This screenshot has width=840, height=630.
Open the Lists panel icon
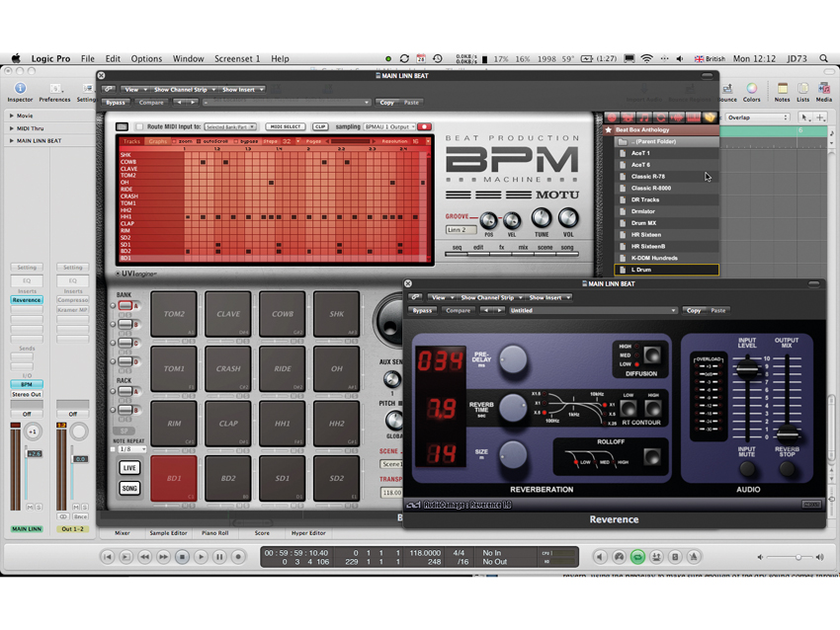click(x=802, y=88)
